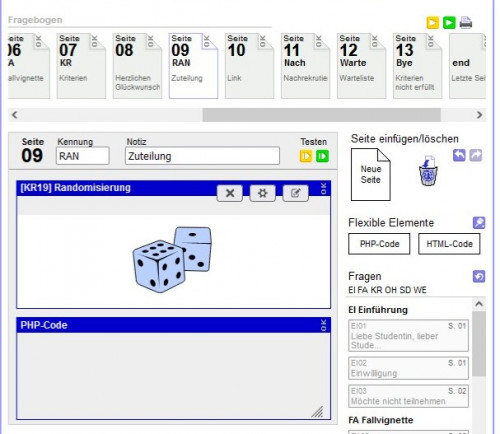Click search icon beside Flexible Elemente
The height and width of the screenshot is (434, 500).
[479, 223]
